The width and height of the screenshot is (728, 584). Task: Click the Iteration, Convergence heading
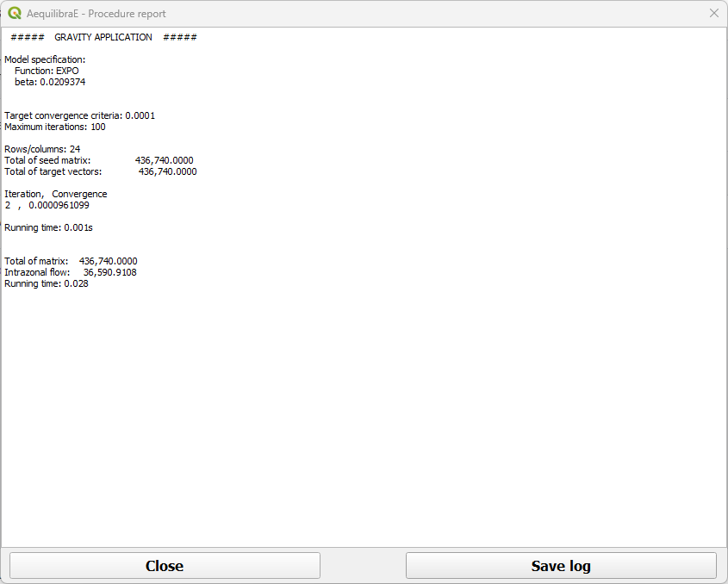point(56,194)
